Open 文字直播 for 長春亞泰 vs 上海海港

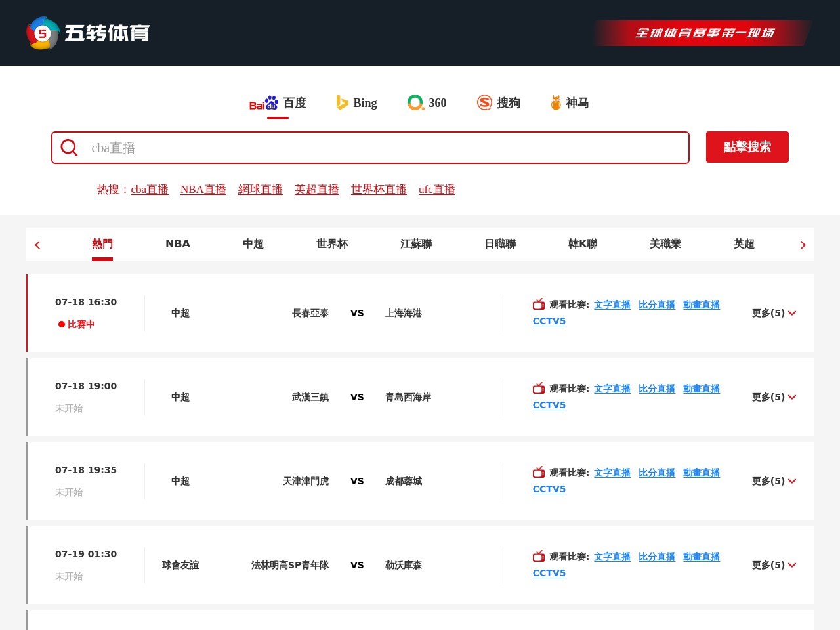tap(612, 305)
